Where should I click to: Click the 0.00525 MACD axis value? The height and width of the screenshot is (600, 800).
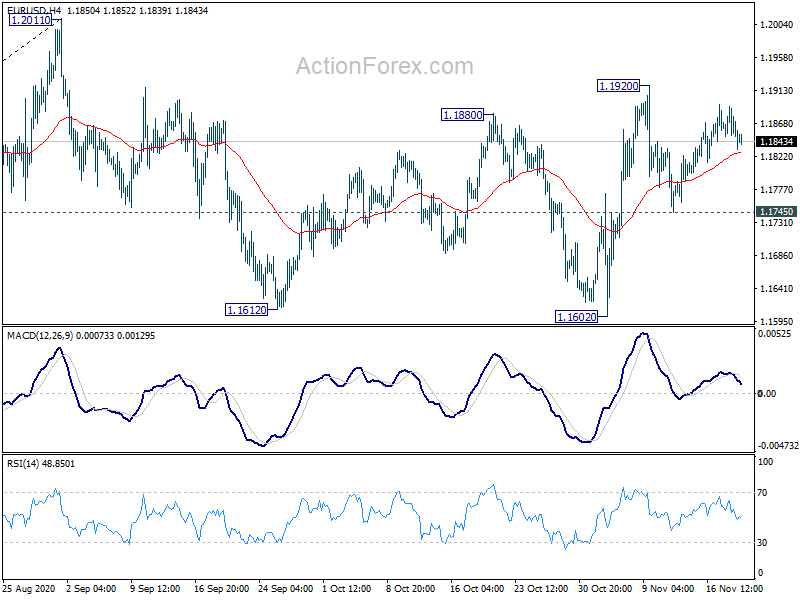click(774, 334)
